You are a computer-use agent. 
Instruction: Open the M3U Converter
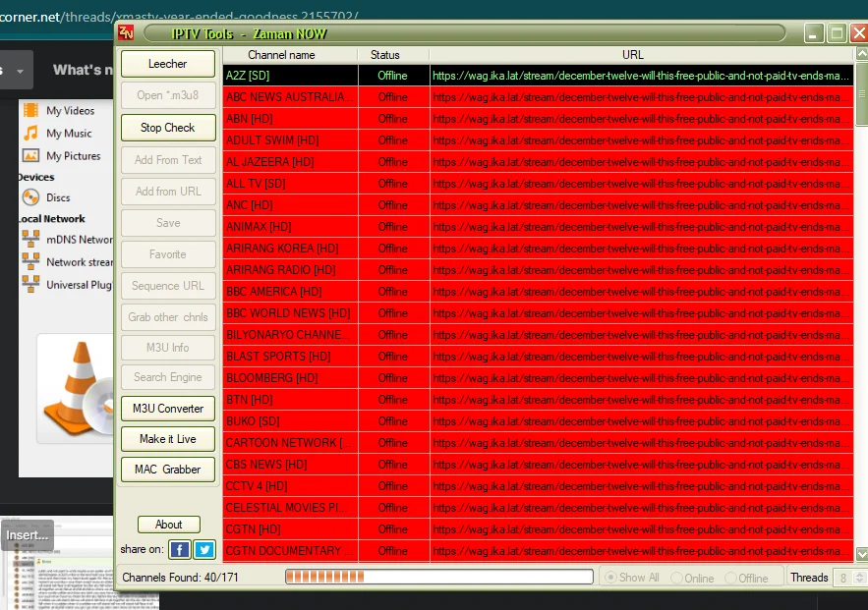(x=168, y=409)
